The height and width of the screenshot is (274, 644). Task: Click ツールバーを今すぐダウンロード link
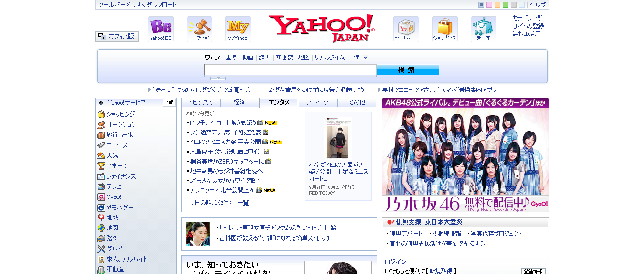pyautogui.click(x=139, y=5)
